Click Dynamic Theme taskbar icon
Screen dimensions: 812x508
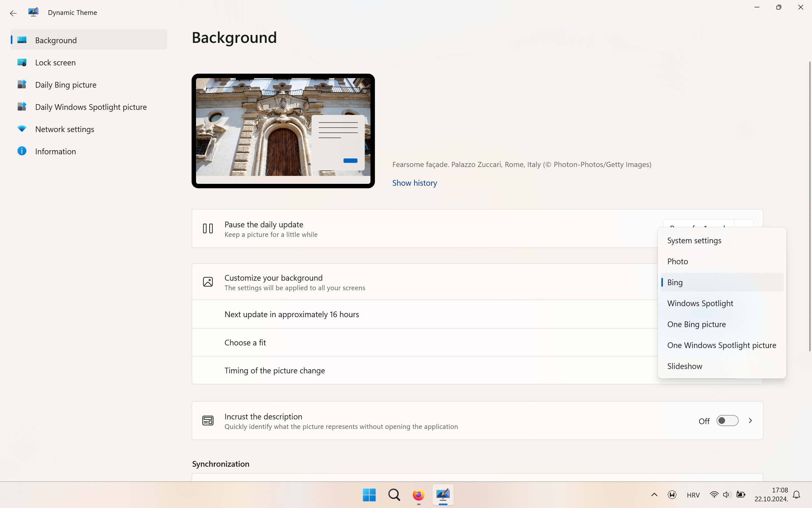[443, 495]
